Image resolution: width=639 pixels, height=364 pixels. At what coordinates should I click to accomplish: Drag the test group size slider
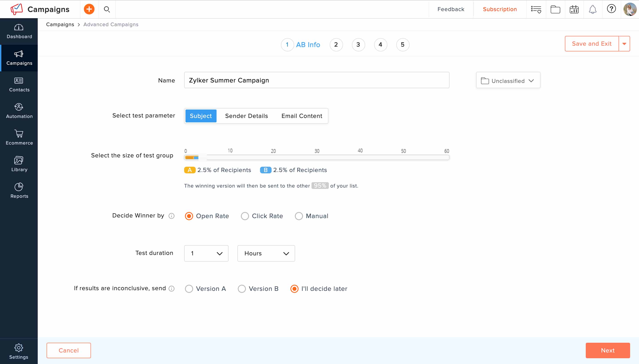(198, 157)
